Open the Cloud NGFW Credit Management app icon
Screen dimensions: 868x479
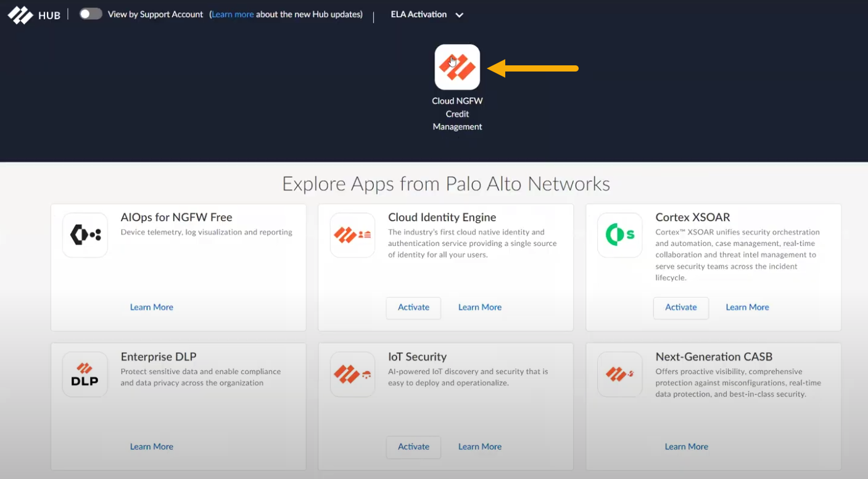tap(457, 67)
